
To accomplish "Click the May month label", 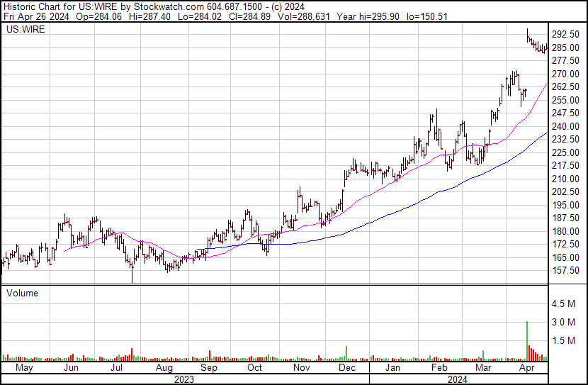I will click(24, 368).
